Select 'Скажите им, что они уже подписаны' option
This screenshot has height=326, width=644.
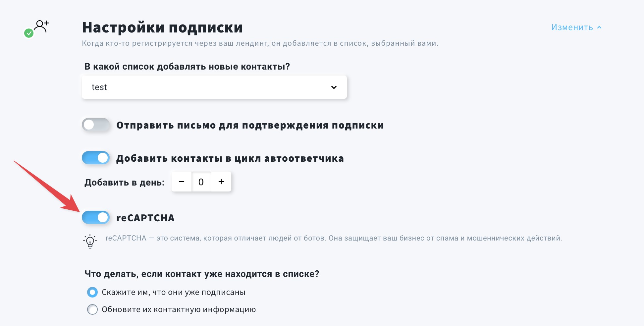point(92,292)
